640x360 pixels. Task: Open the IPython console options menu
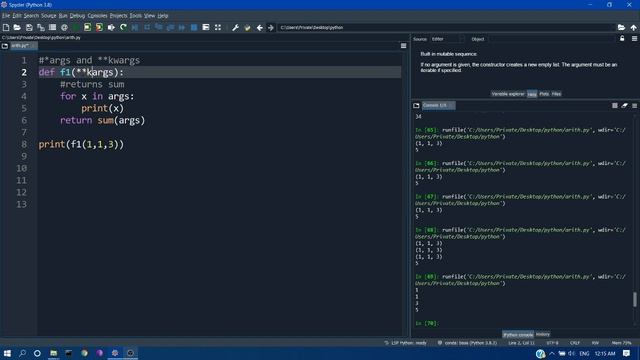pos(634,105)
